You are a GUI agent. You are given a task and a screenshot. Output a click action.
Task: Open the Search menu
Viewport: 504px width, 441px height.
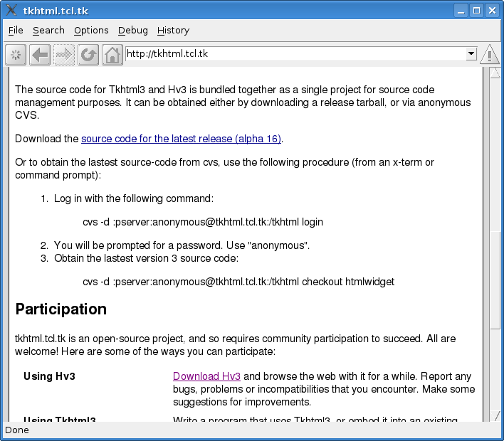coord(48,31)
